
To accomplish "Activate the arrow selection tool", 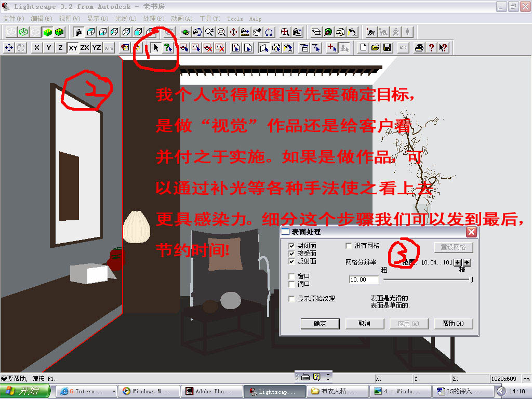I will [x=156, y=48].
